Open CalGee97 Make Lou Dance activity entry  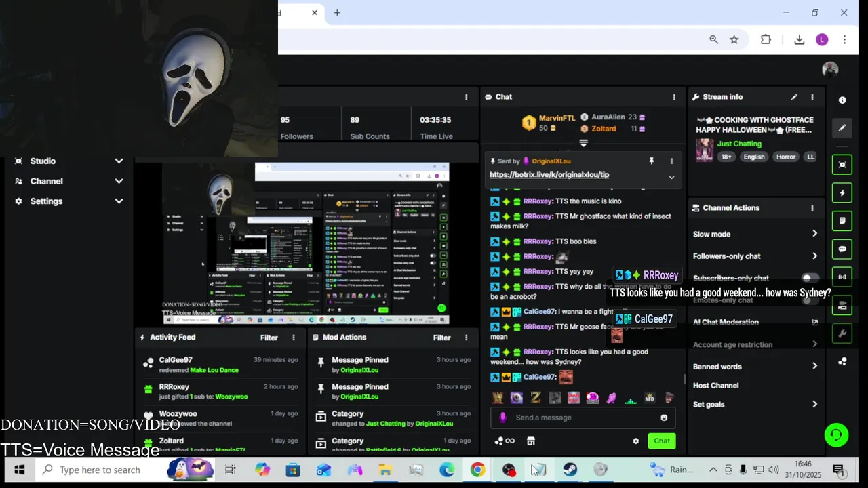pyautogui.click(x=220, y=365)
